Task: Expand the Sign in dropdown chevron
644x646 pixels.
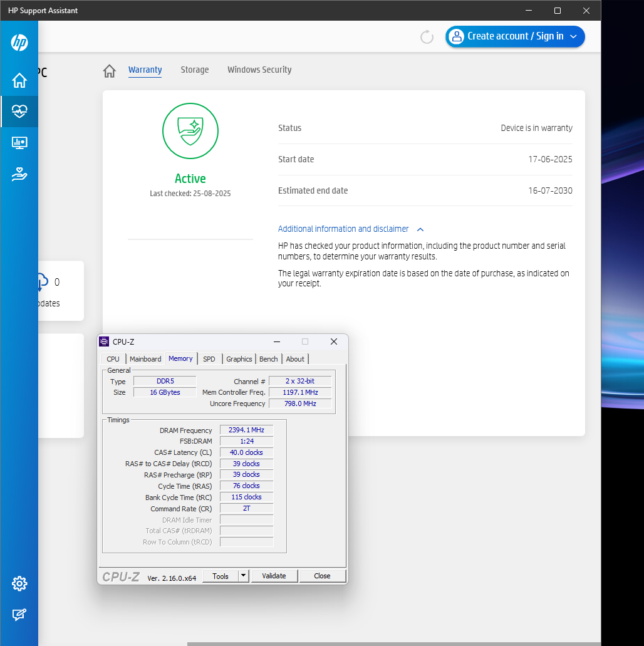Action: click(573, 37)
